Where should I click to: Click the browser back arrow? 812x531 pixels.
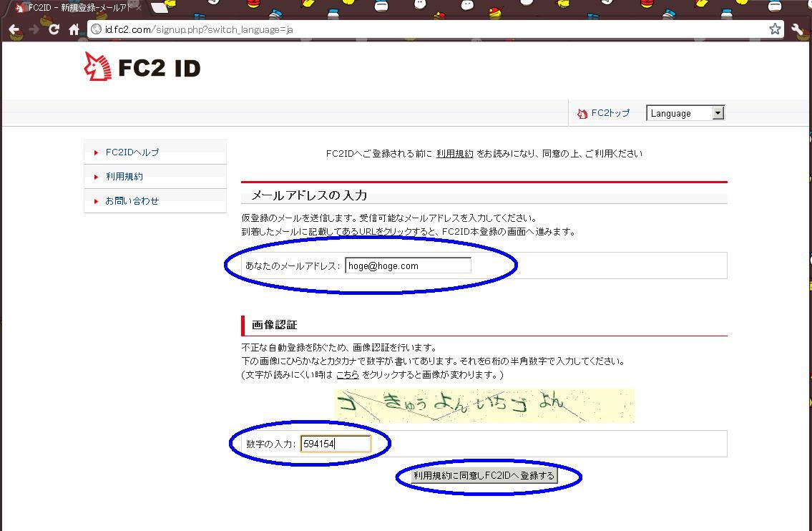coord(14,29)
